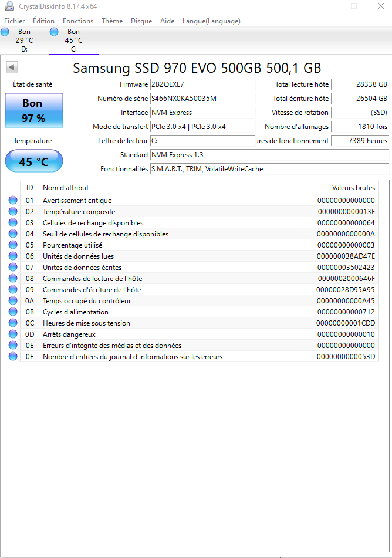This screenshot has height=558, width=392.
Task: Click the Standard field NVM Express 1.3
Action: tap(269, 155)
